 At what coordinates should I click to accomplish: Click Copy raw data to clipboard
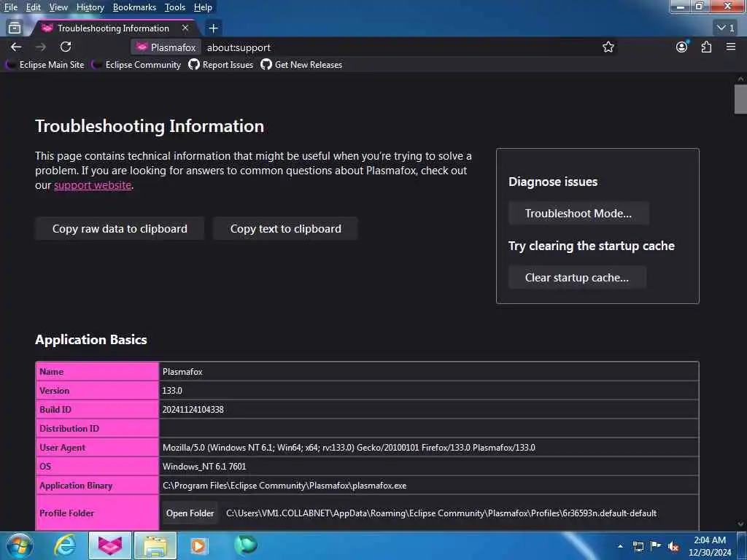(120, 228)
